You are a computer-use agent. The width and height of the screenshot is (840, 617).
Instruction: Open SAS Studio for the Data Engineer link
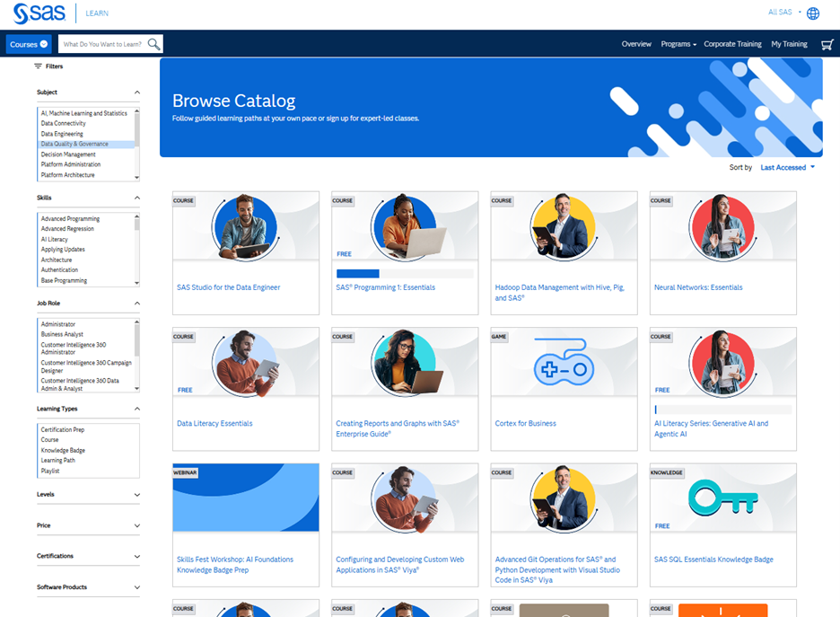pyautogui.click(x=229, y=287)
